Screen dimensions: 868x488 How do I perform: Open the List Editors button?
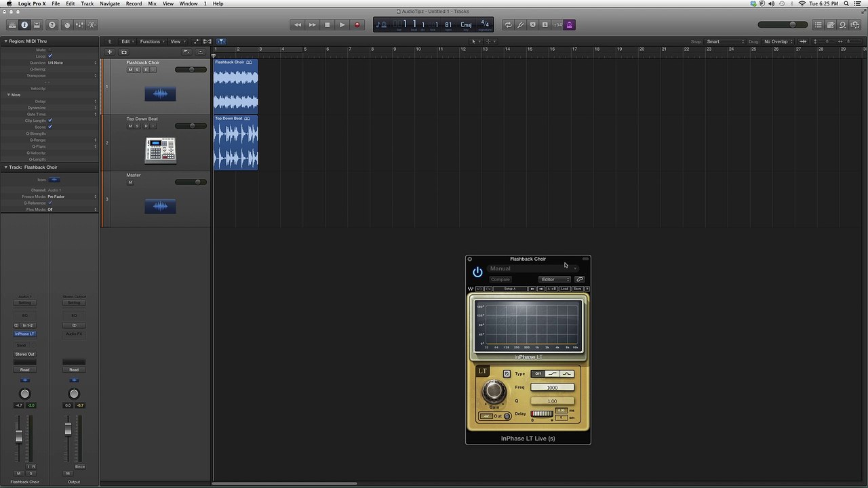tap(818, 25)
